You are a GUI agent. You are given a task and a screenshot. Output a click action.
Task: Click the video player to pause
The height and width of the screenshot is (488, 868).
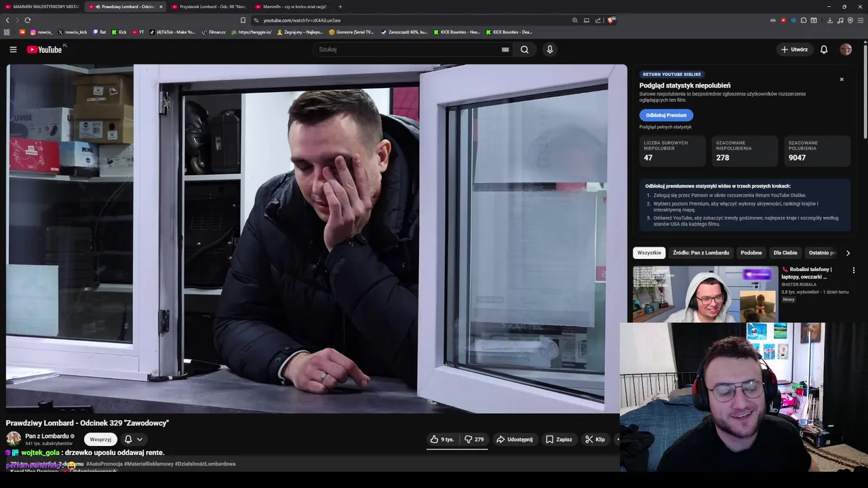click(x=317, y=239)
